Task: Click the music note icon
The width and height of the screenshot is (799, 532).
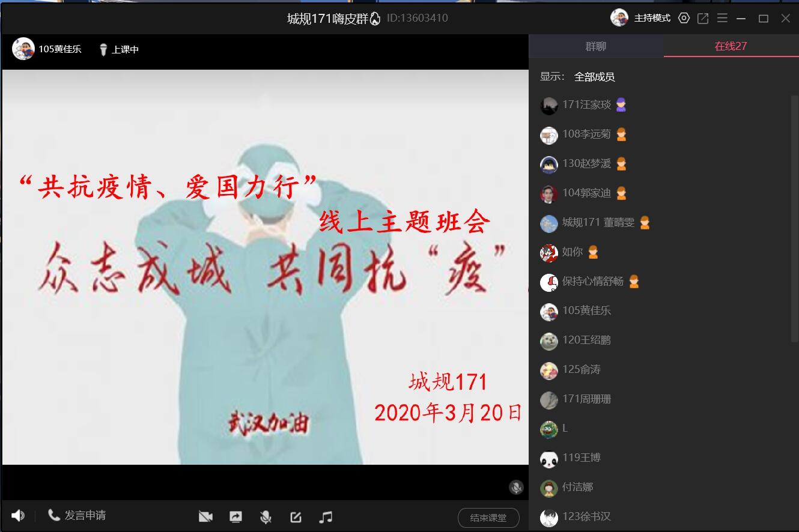Action: click(326, 516)
